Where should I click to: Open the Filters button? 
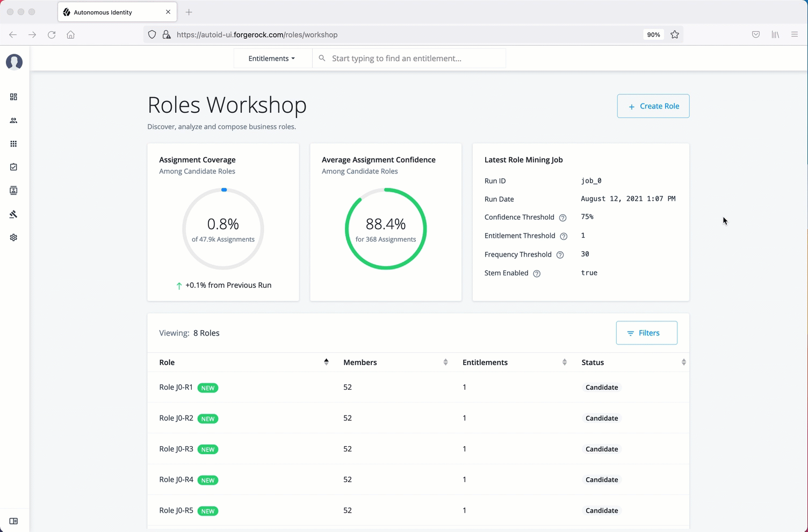click(646, 333)
